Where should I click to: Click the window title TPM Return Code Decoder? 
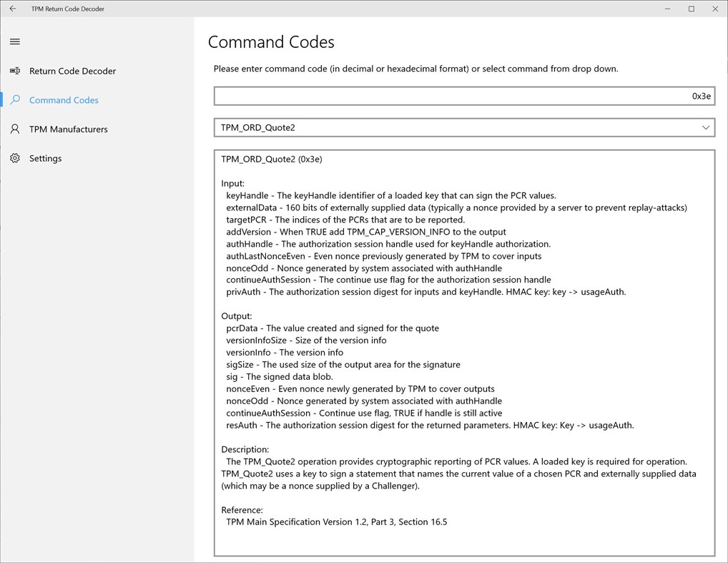(x=67, y=9)
